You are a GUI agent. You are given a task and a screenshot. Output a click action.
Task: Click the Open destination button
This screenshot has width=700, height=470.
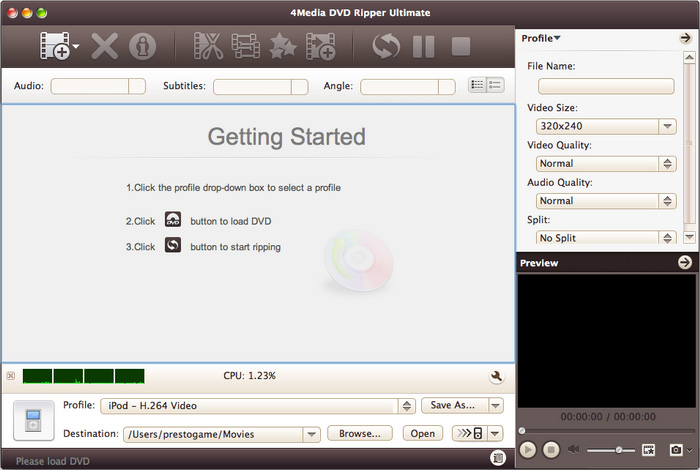422,434
